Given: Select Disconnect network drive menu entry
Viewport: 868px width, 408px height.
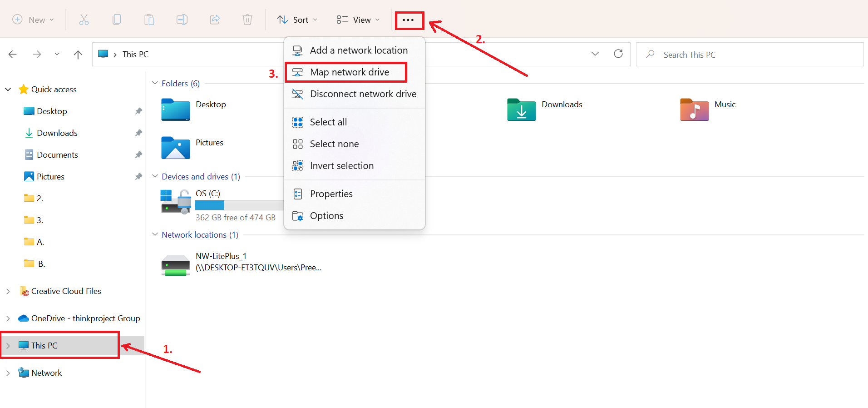Looking at the screenshot, I should click(x=363, y=94).
